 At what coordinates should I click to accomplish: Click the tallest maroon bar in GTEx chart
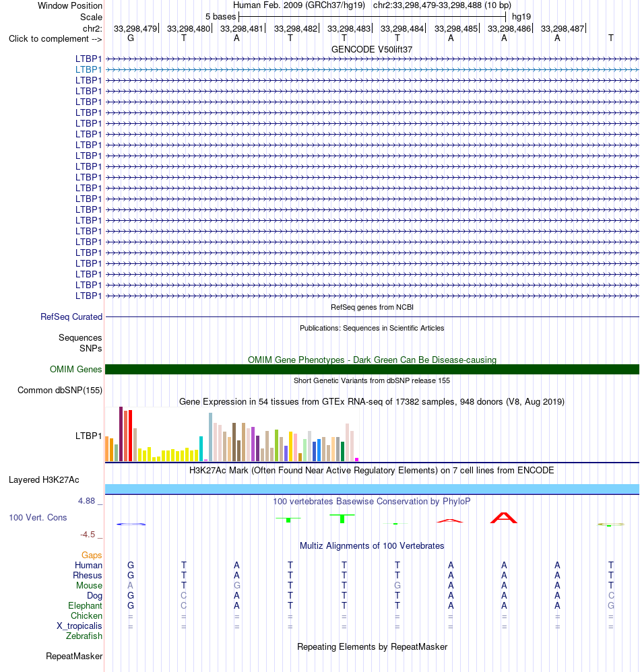tap(121, 434)
